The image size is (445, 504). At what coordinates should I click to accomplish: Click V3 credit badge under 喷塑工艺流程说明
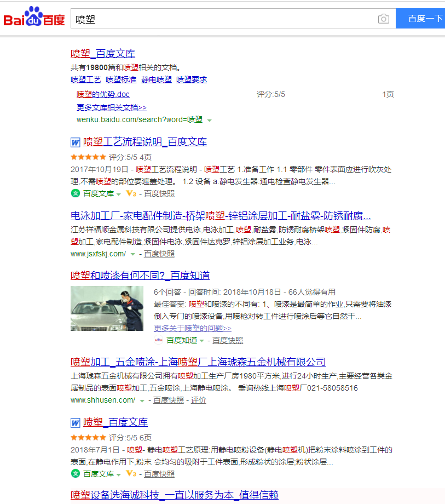(131, 193)
